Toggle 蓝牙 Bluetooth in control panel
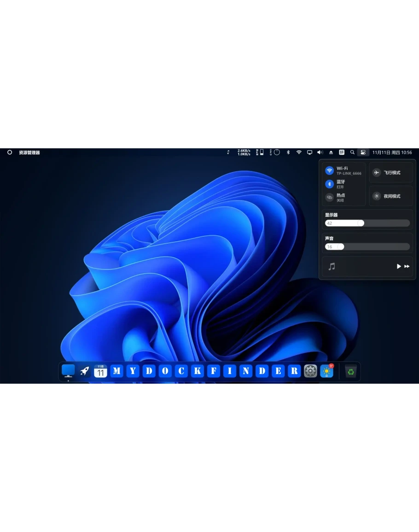Viewport: 419px width, 532px height. click(x=330, y=184)
